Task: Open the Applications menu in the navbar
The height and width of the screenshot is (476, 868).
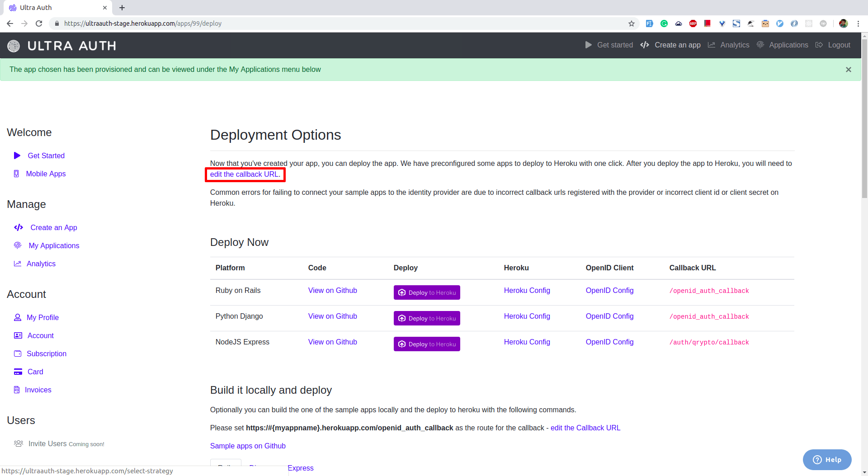Action: point(788,45)
